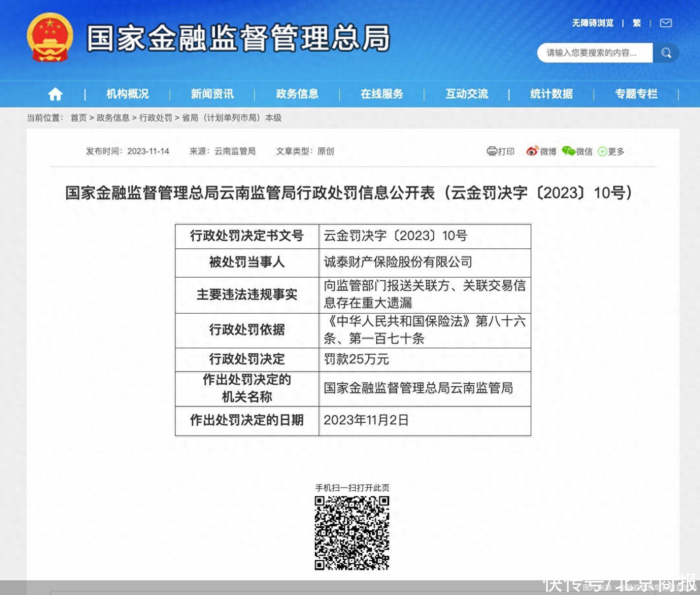Image resolution: width=700 pixels, height=595 pixels.
Task: Click the search input field
Action: pyautogui.click(x=595, y=53)
